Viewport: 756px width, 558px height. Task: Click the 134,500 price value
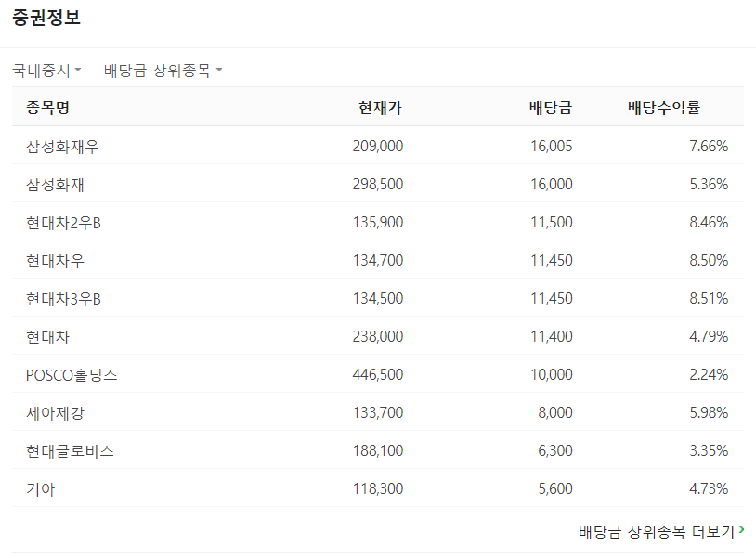(x=377, y=298)
